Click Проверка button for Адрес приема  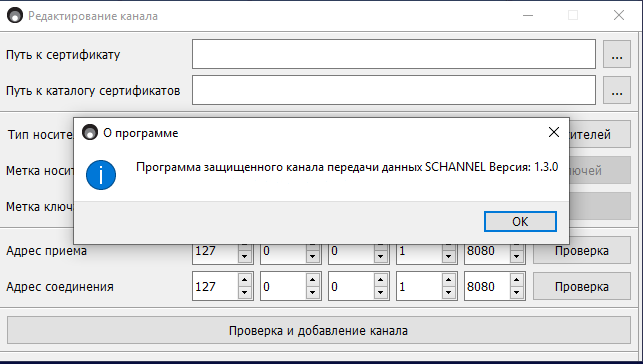[x=581, y=251]
